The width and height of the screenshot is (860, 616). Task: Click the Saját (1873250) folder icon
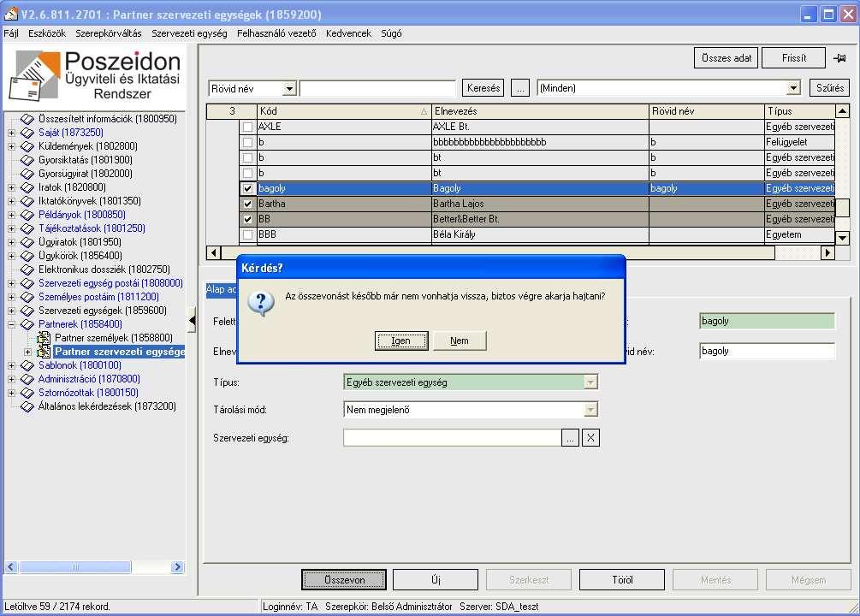click(27, 133)
